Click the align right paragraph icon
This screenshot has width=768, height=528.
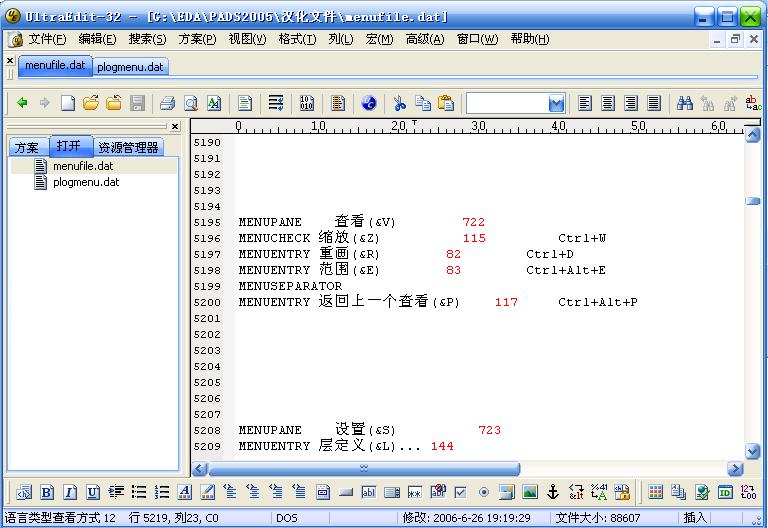coord(631,103)
